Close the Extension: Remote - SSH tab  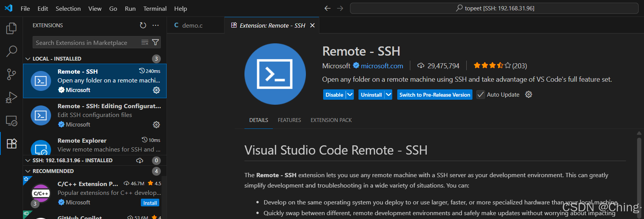tap(312, 25)
